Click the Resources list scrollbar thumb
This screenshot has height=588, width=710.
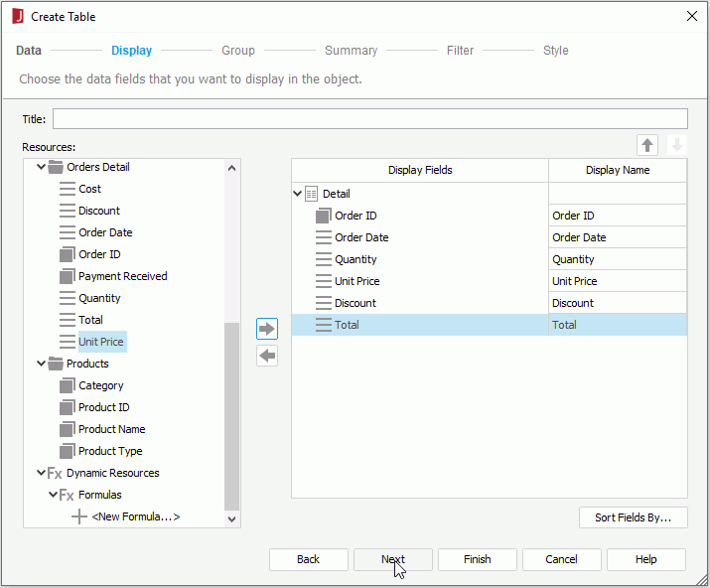tap(231, 416)
